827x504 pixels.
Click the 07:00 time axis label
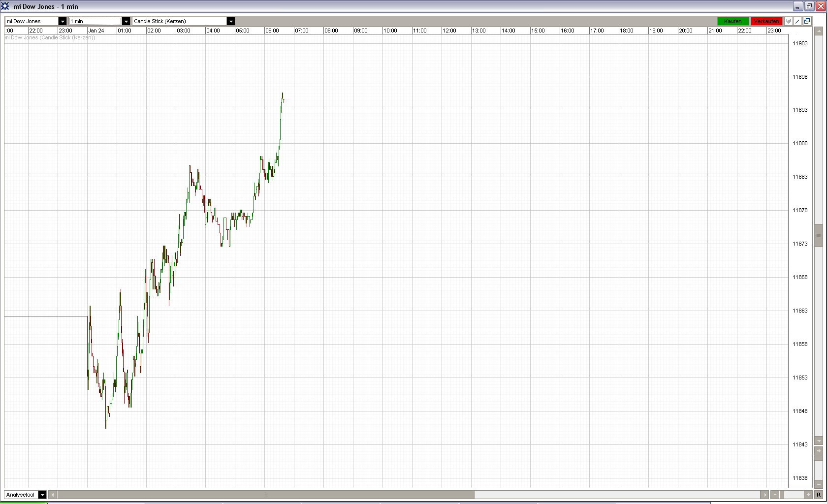pyautogui.click(x=302, y=31)
